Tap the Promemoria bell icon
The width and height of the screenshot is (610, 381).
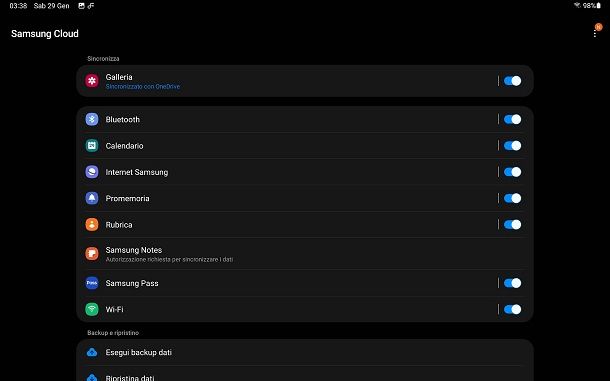click(92, 198)
